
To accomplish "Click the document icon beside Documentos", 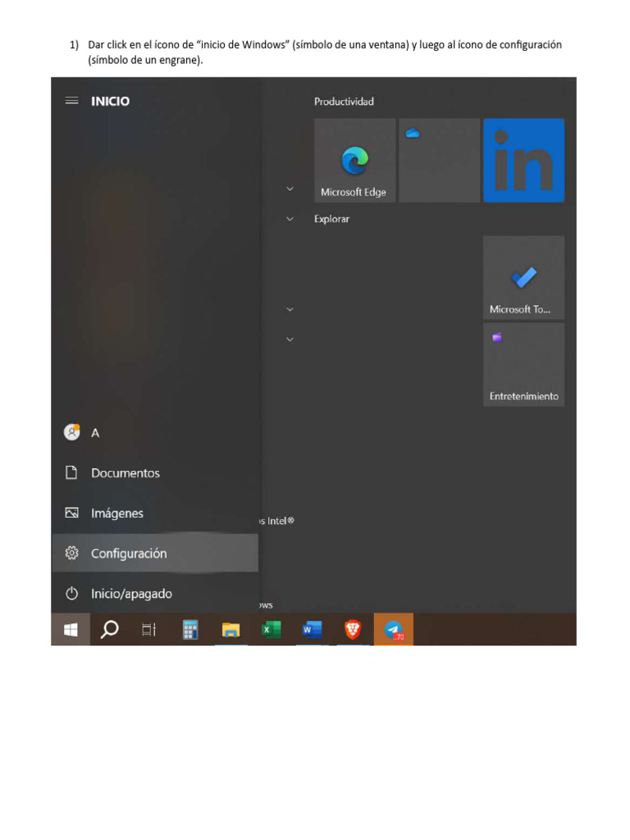I will [x=71, y=472].
